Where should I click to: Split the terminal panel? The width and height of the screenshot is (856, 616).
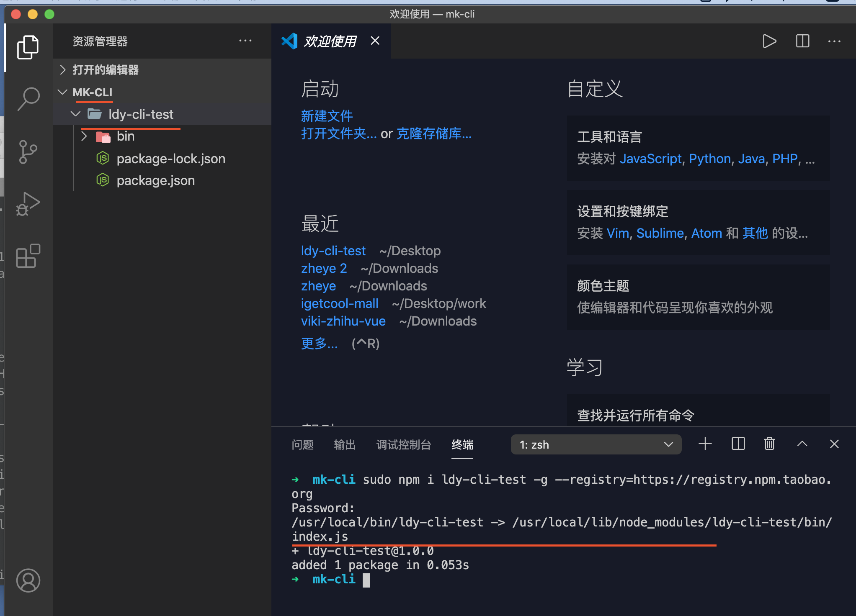pos(738,444)
